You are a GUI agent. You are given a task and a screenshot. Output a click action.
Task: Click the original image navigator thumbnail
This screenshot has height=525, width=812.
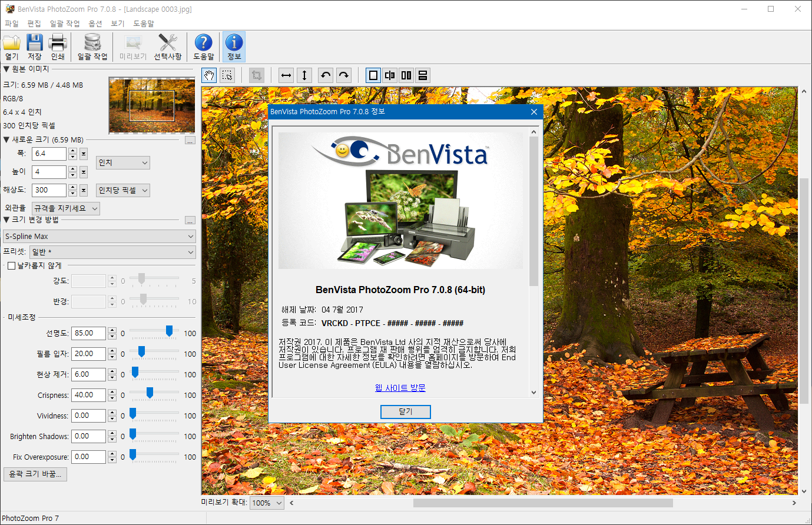(152, 105)
